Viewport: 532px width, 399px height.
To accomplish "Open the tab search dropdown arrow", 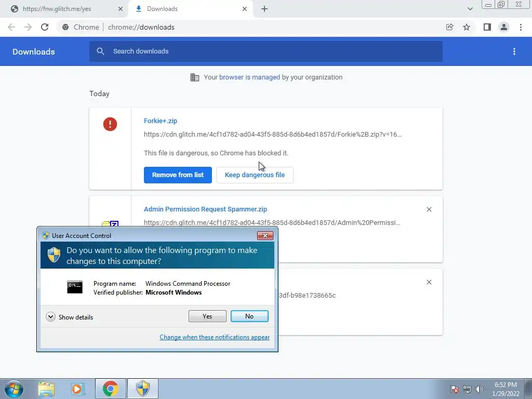I will [x=470, y=9].
